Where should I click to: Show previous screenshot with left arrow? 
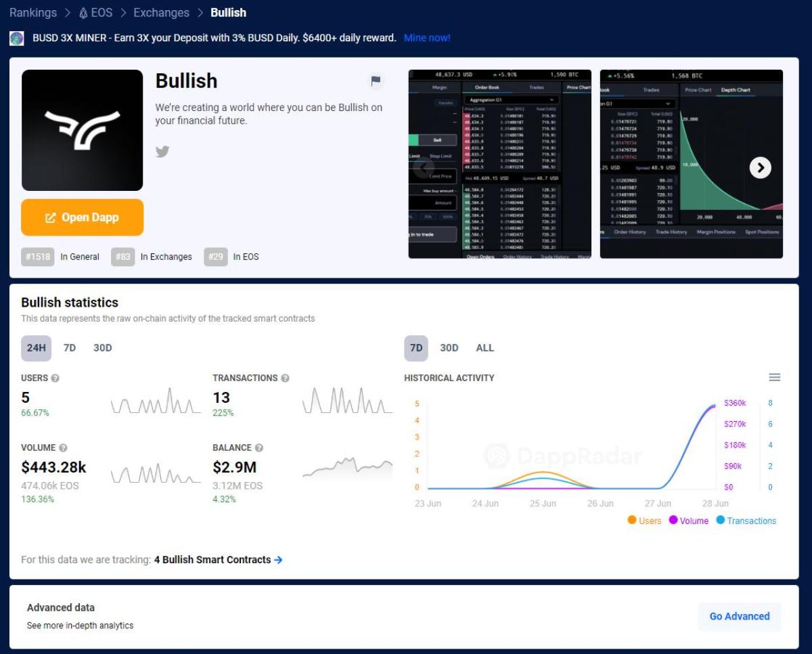(424, 168)
